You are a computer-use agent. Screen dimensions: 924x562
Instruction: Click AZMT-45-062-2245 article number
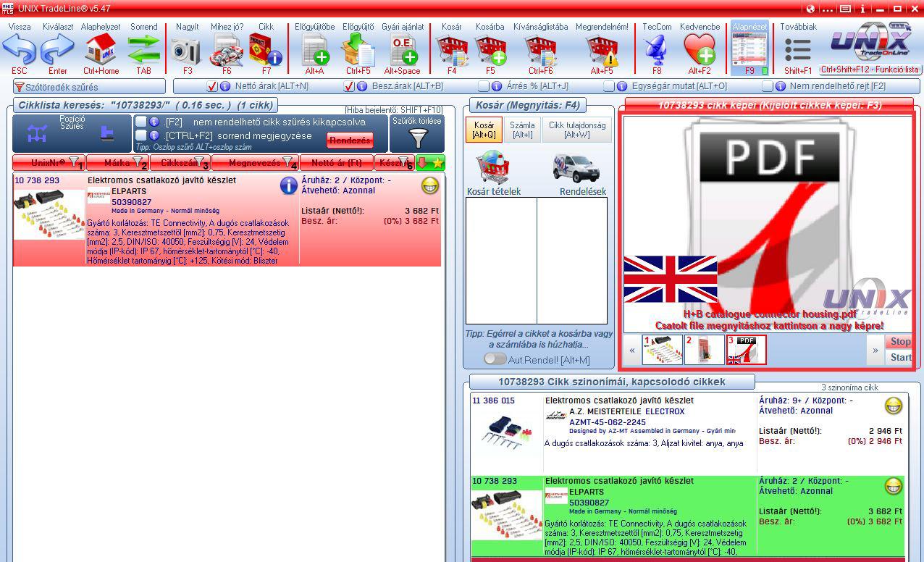tap(608, 422)
